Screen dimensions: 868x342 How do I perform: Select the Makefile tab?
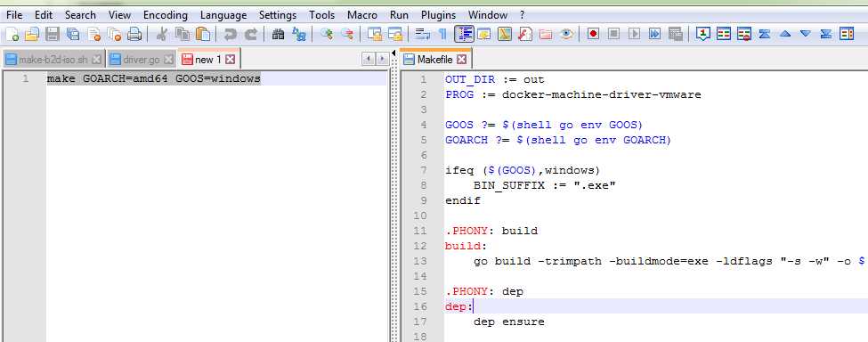point(435,59)
